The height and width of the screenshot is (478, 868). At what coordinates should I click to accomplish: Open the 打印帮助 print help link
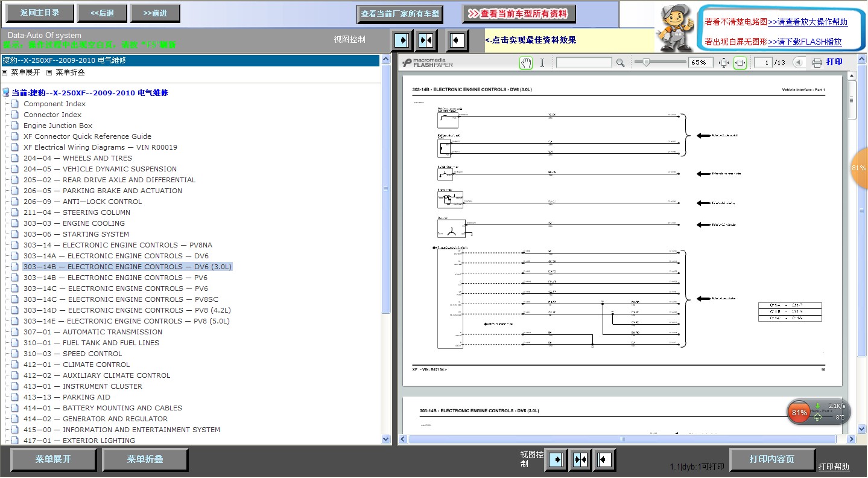(834, 467)
